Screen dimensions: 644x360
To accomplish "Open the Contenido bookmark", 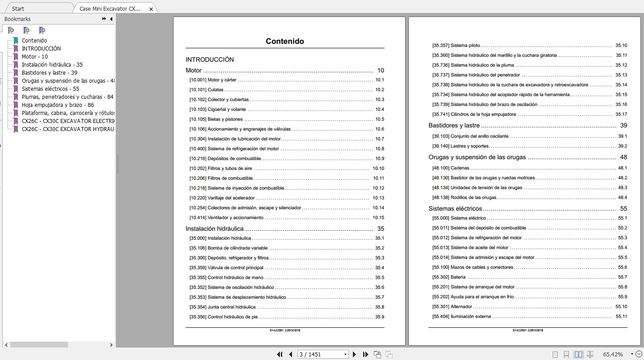I will pyautogui.click(x=34, y=41).
